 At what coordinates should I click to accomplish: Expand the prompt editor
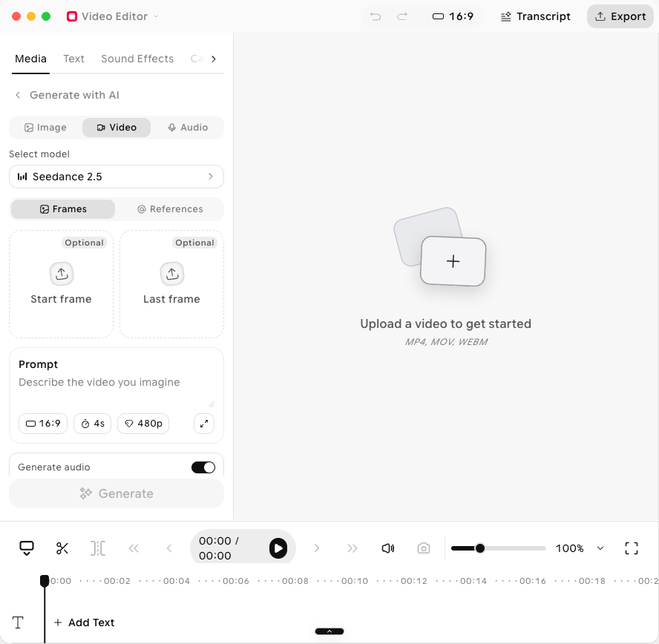[204, 424]
